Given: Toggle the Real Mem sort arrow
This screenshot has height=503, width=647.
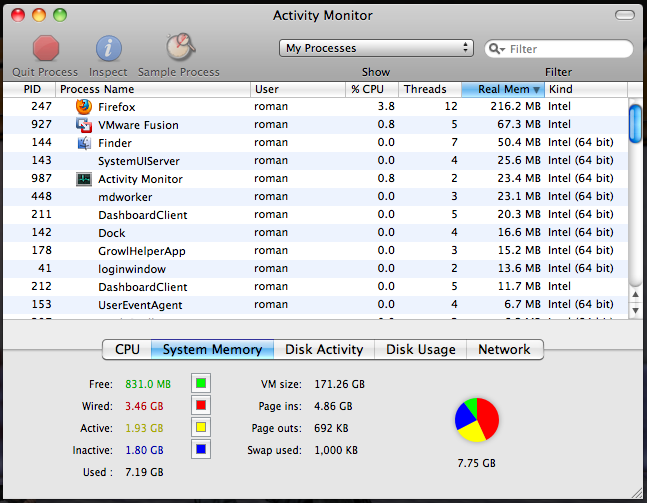Looking at the screenshot, I should click(536, 90).
